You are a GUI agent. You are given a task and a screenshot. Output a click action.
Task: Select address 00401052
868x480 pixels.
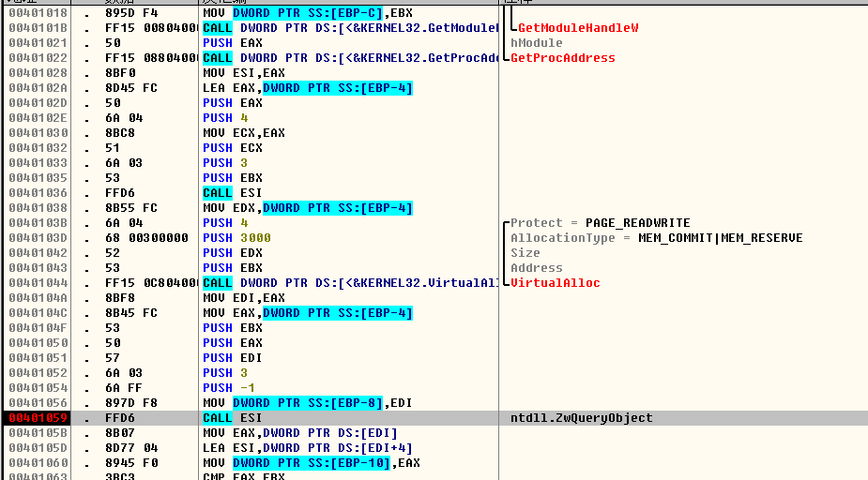(38, 373)
